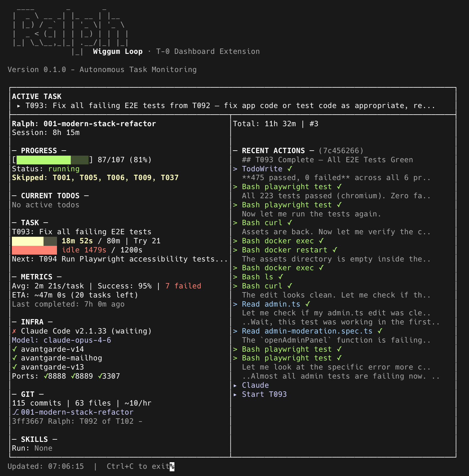Click the checkmark after Read admin.ts
This screenshot has width=469, height=476.
coord(308,304)
